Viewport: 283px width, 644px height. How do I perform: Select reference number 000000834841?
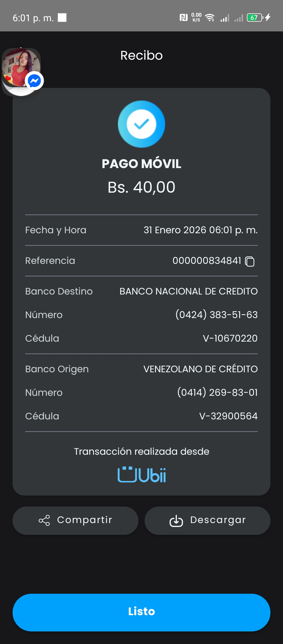click(207, 261)
